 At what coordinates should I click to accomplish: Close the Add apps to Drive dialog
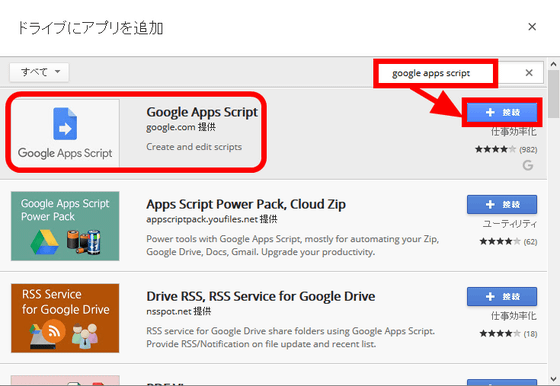tap(532, 27)
